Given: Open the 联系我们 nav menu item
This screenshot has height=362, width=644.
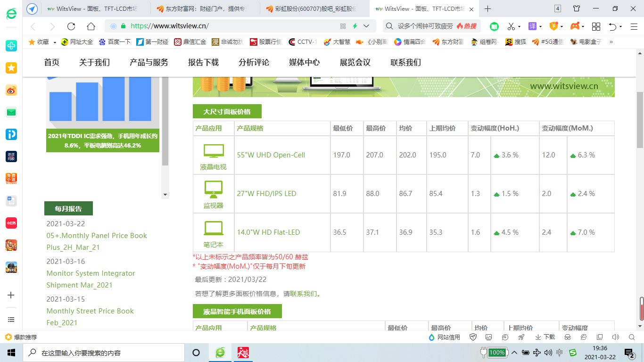Looking at the screenshot, I should click(x=406, y=62).
